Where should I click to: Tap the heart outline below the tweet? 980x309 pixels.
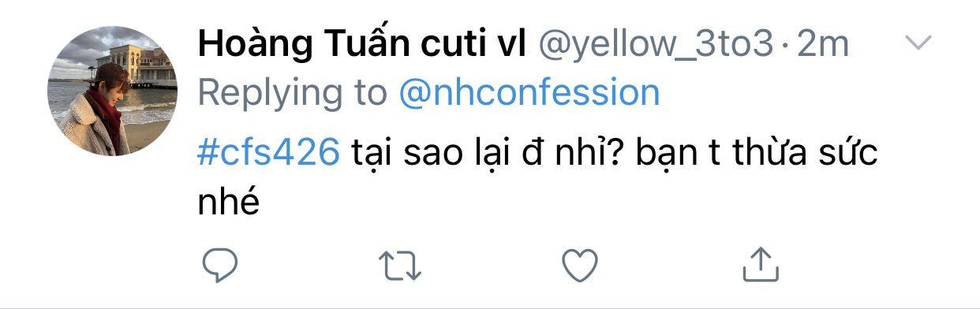tap(581, 266)
